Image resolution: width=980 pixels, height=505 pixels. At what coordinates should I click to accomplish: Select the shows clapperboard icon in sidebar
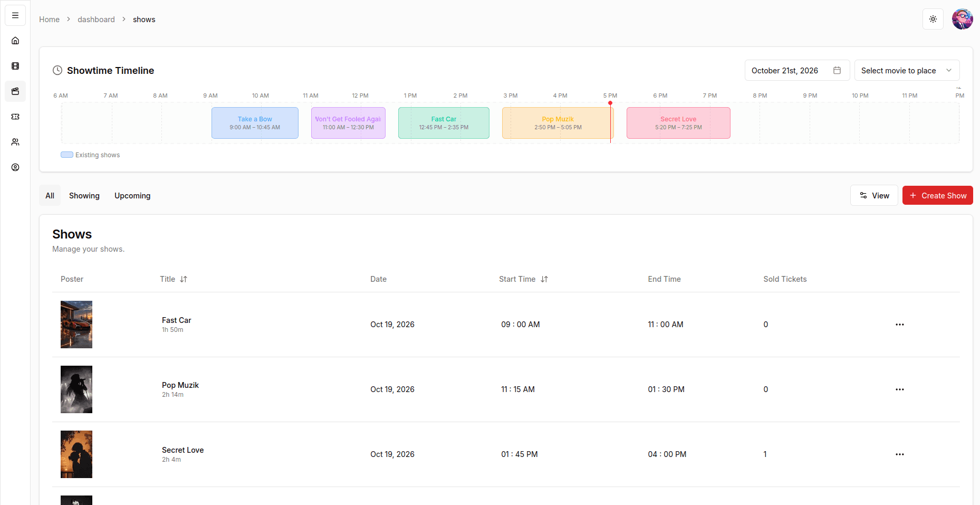pyautogui.click(x=15, y=91)
